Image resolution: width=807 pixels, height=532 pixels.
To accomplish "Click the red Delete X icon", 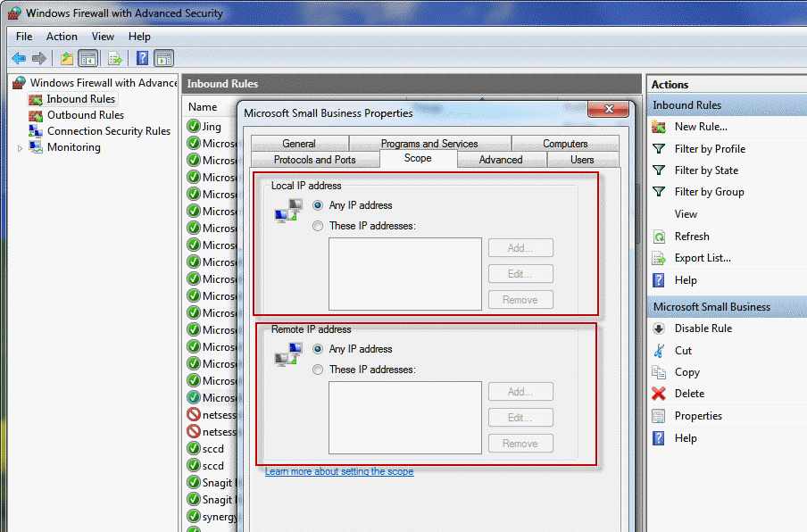I will (659, 394).
